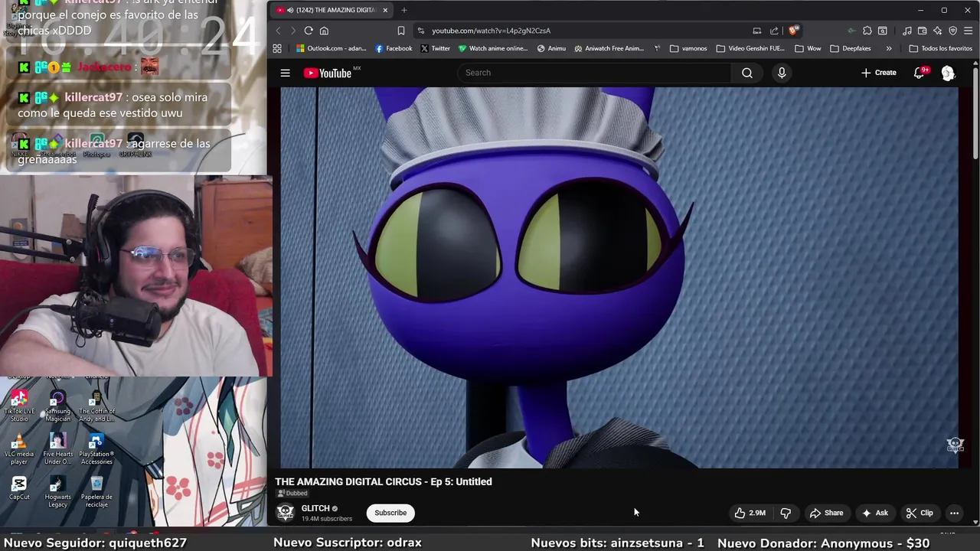Image resolution: width=980 pixels, height=551 pixels.
Task: Show hidden bookmarks chevron
Action: [x=889, y=48]
